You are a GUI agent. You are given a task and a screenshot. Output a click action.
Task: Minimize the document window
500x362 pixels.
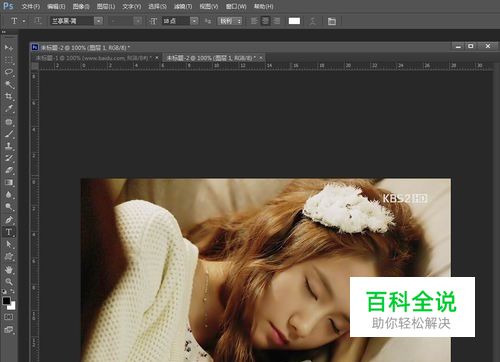(458, 46)
